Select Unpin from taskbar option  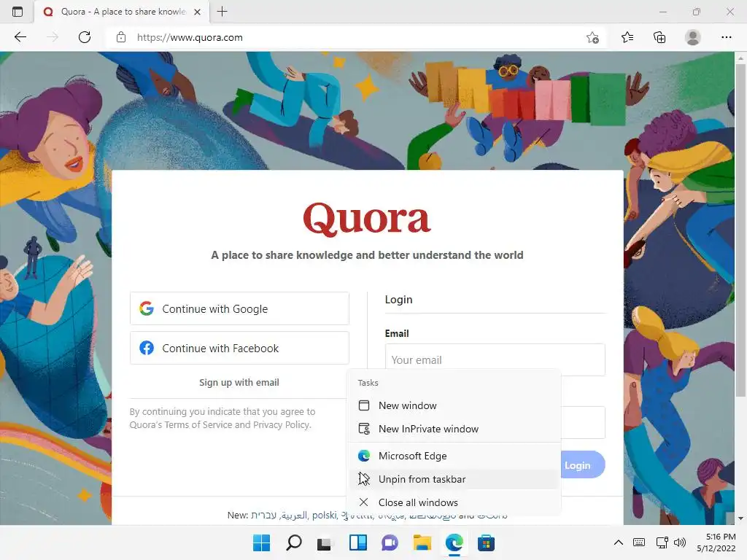(454, 480)
